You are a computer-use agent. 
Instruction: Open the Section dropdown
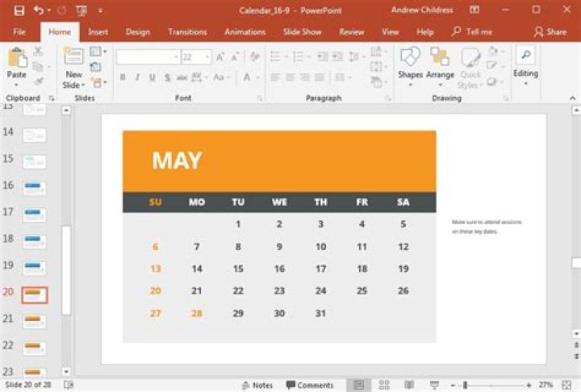pos(98,82)
